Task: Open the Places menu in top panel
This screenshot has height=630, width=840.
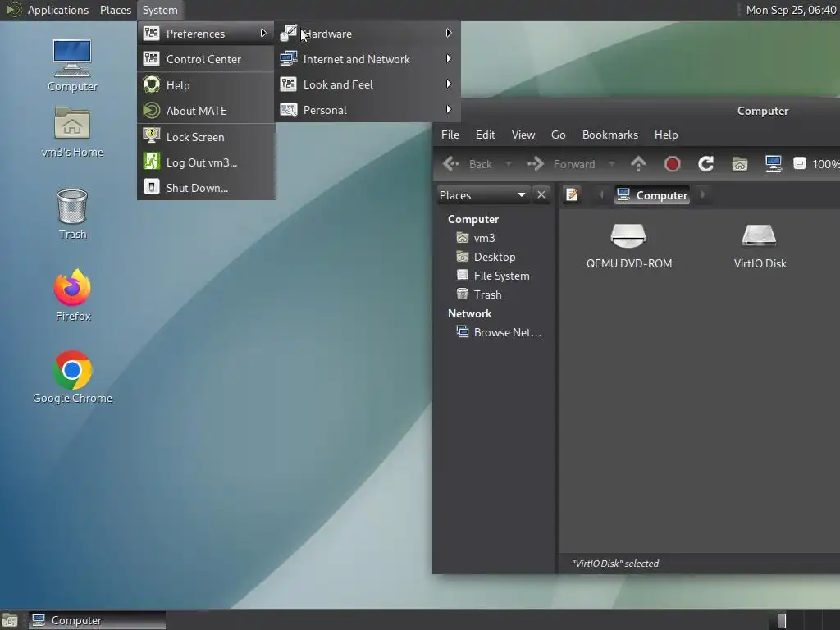Action: [115, 10]
